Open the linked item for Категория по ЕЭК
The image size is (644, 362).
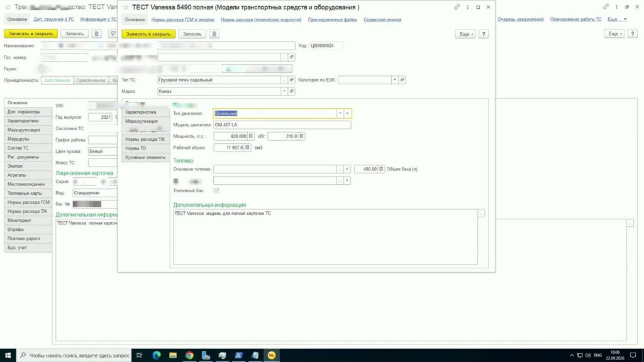click(402, 80)
